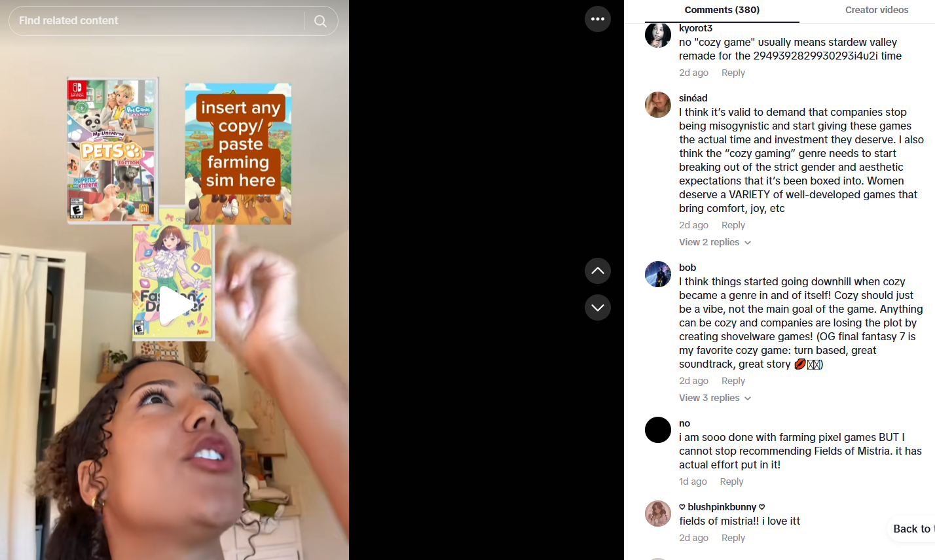Open sinéad's profile avatar
Screen dimensions: 935x560
[658, 105]
